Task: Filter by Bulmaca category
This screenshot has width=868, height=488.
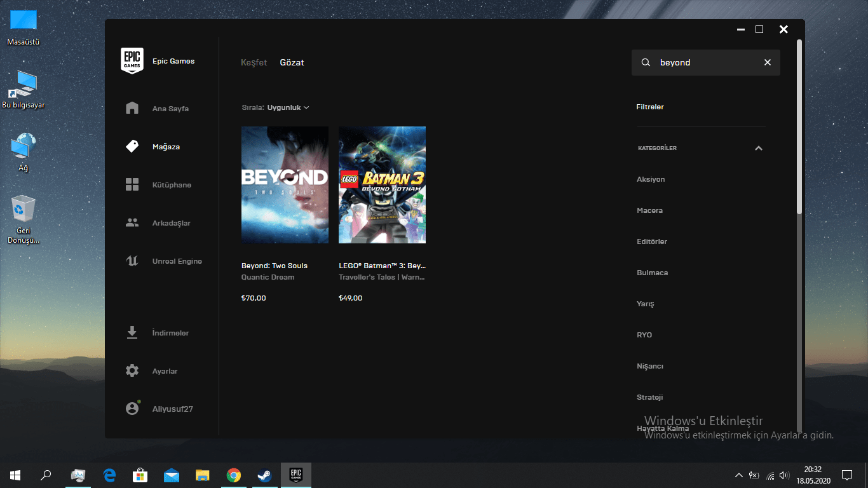Action: [x=652, y=273]
